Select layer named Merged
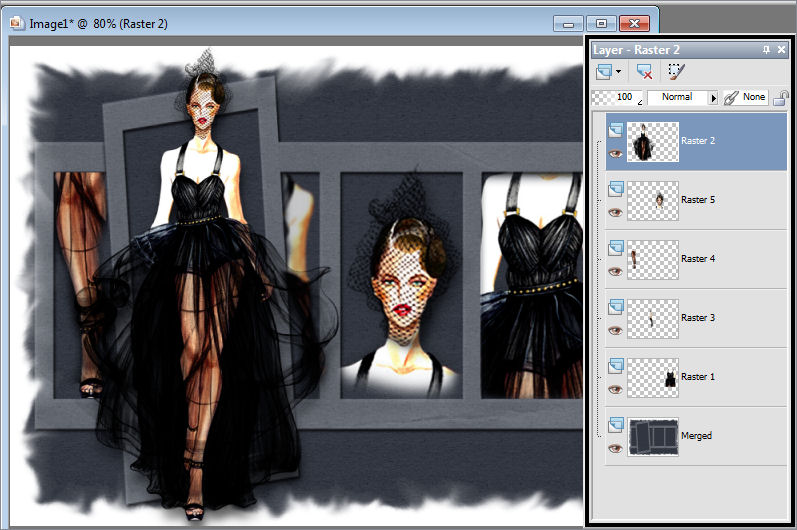The height and width of the screenshot is (530, 797). click(696, 435)
